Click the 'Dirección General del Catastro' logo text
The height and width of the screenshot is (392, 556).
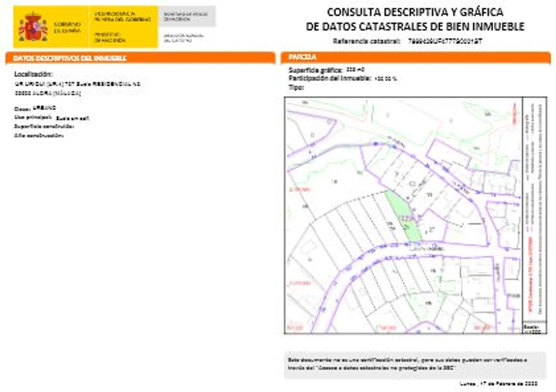(x=183, y=38)
